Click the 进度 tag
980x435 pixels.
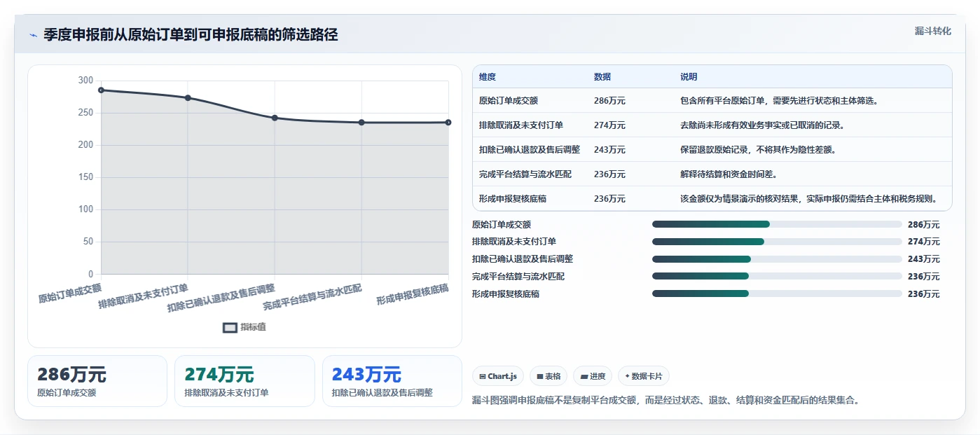[593, 376]
